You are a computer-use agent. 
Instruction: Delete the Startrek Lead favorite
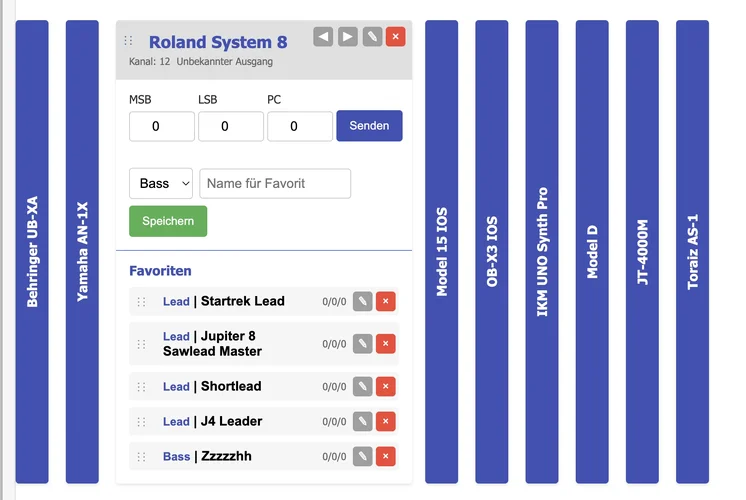pyautogui.click(x=386, y=301)
